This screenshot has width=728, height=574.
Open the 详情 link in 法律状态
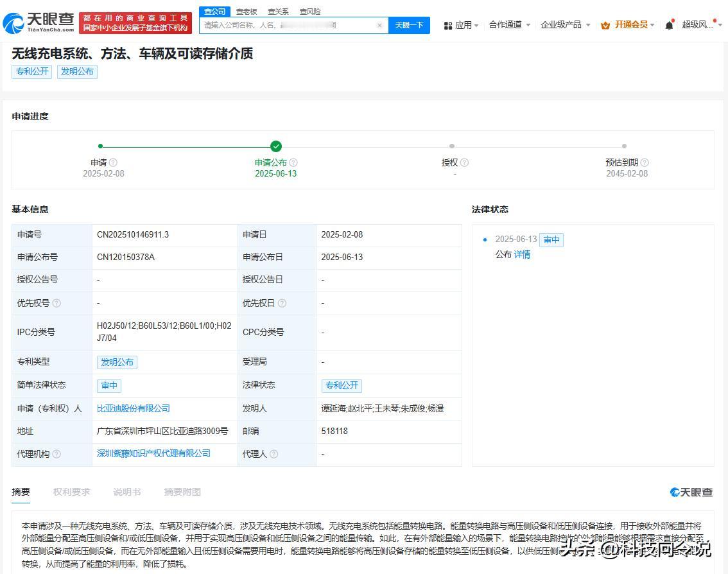(522, 254)
